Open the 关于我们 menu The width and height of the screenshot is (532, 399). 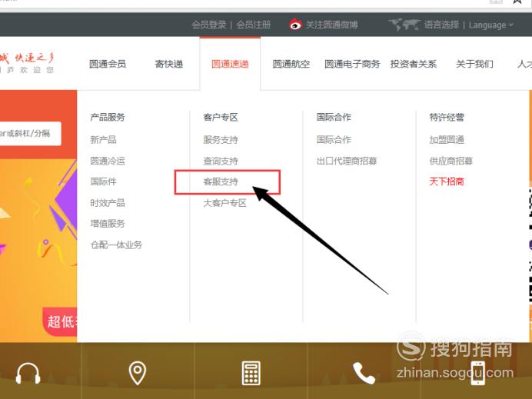(x=474, y=64)
